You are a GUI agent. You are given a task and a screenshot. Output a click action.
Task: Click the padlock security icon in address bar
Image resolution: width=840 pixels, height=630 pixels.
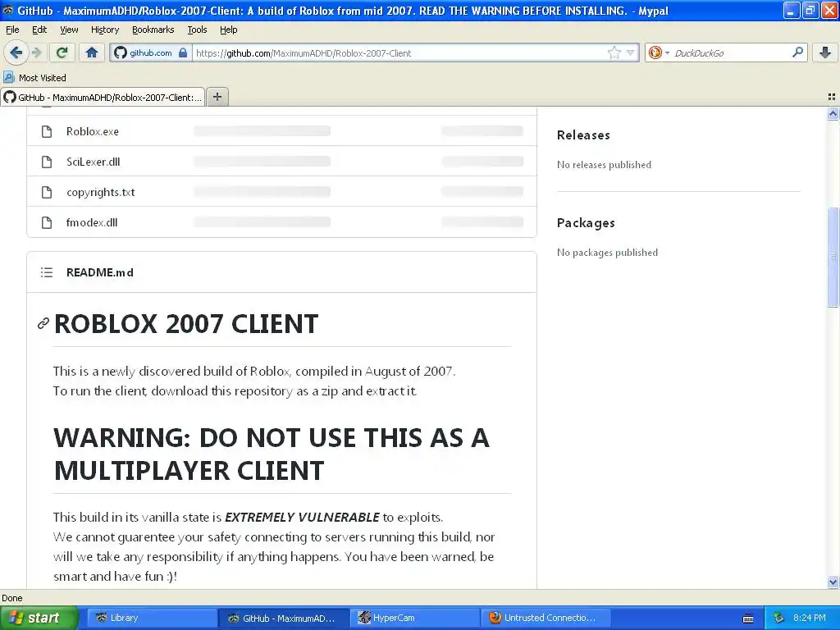click(183, 52)
